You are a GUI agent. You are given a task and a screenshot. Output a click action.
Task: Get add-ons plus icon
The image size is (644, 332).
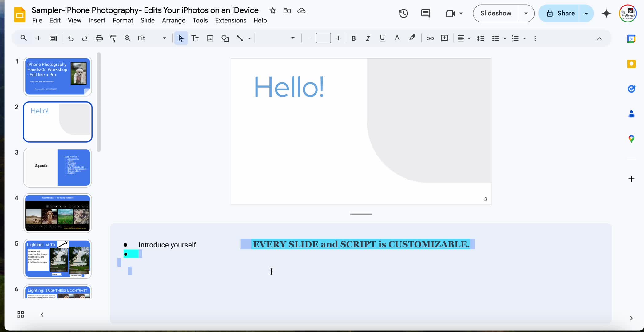[x=631, y=179]
